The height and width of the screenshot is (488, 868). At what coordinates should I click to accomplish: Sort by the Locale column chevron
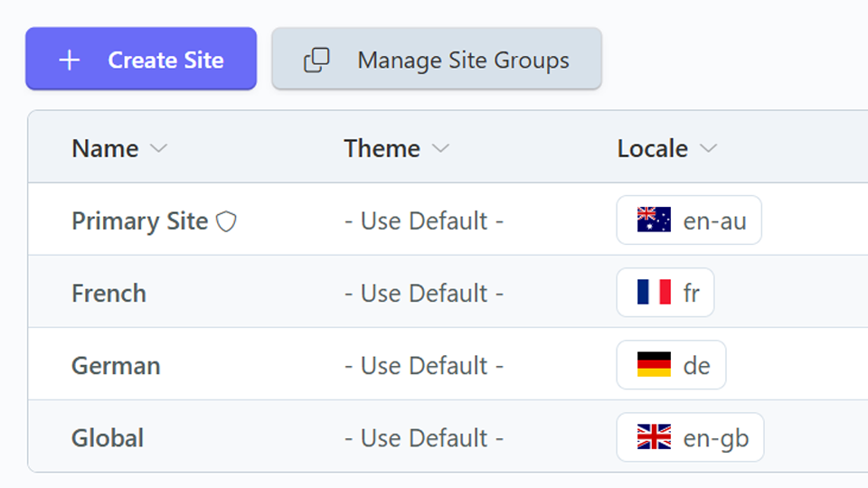tap(709, 148)
